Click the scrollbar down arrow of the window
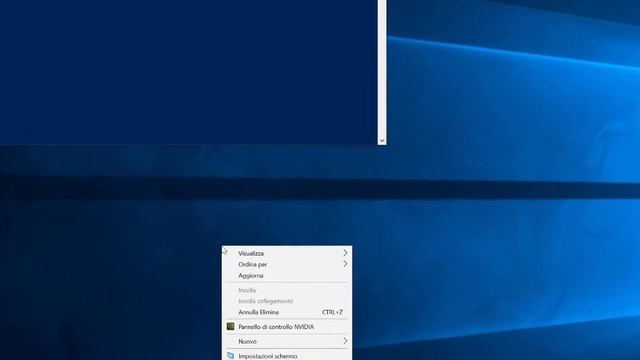The height and width of the screenshot is (360, 640). [x=382, y=140]
